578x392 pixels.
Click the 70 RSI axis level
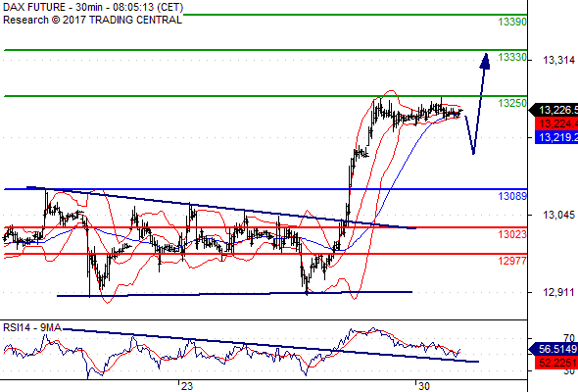(569, 338)
